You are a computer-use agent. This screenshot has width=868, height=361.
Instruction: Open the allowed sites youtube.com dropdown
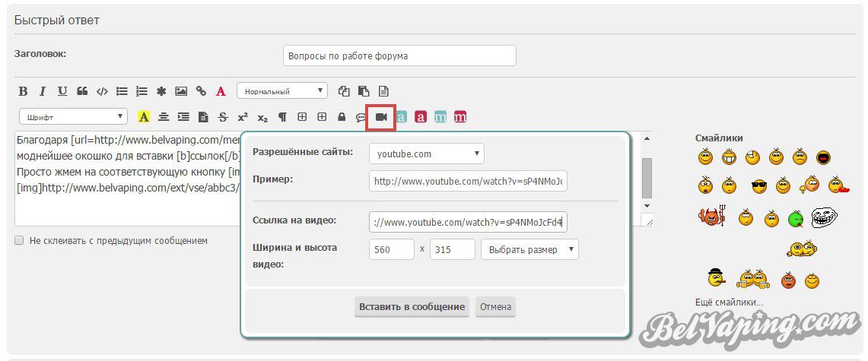[426, 154]
